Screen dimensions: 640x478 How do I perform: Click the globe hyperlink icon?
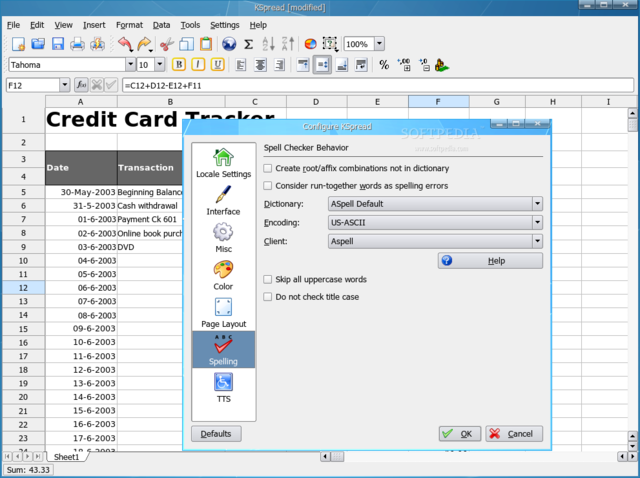pyautogui.click(x=229, y=44)
